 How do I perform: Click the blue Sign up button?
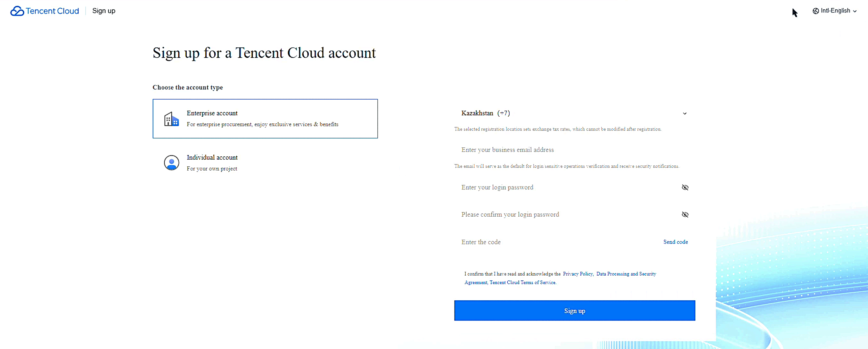click(575, 311)
